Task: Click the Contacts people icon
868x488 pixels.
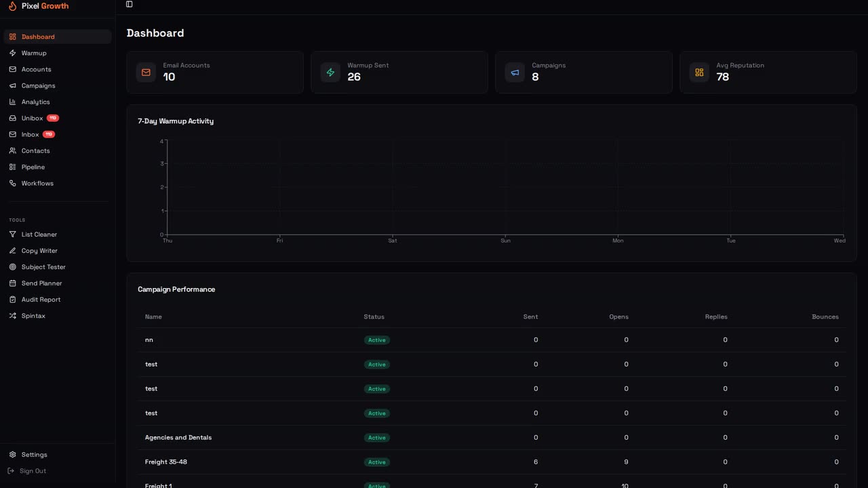Action: tap(12, 150)
